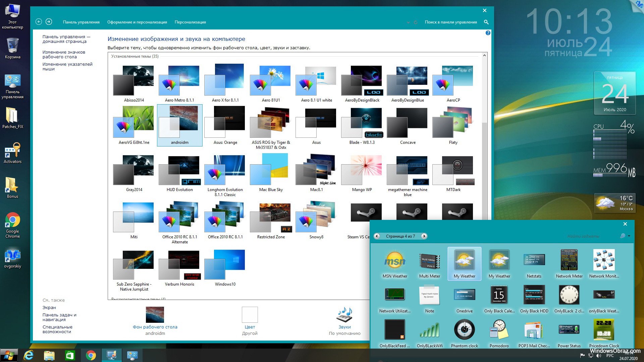The width and height of the screenshot is (644, 362).
Task: Open the address bar history dropdown
Action: (x=408, y=22)
